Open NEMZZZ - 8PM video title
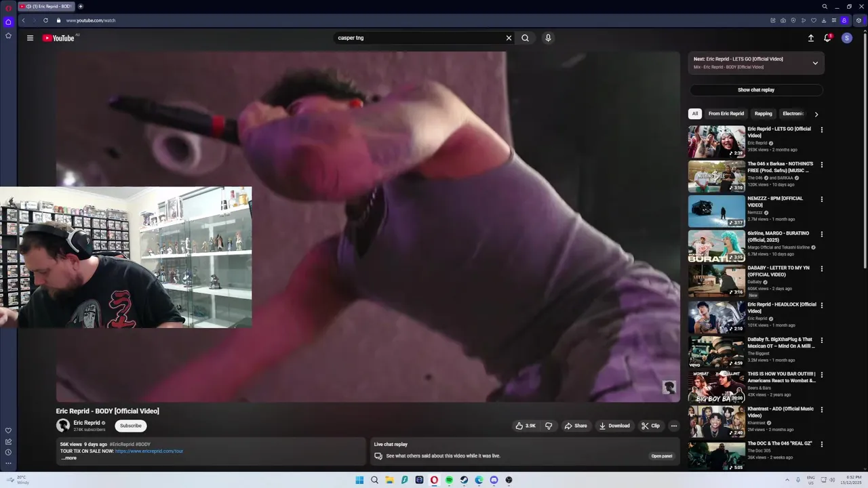The width and height of the screenshot is (868, 488). pos(775,201)
